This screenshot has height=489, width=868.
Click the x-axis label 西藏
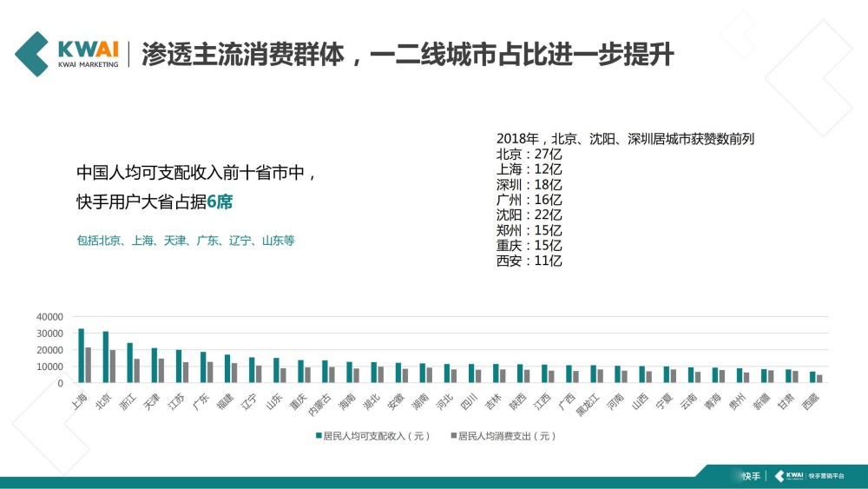click(x=810, y=401)
